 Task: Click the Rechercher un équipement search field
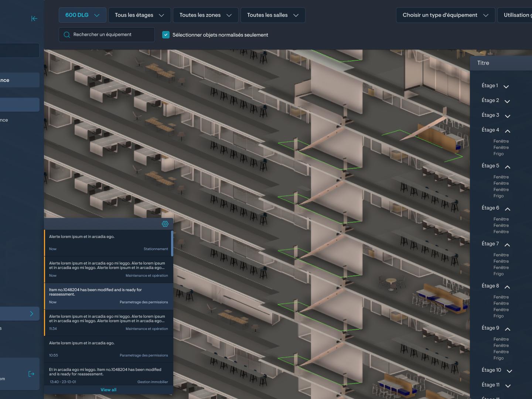107,35
